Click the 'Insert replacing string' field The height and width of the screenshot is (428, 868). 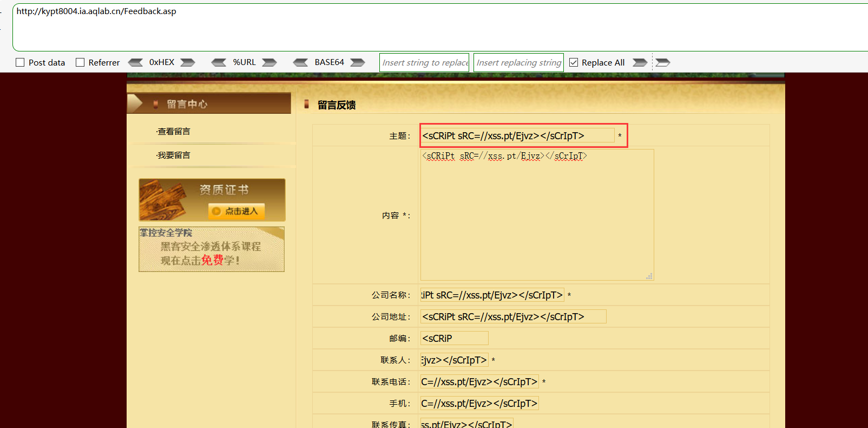[x=518, y=62]
